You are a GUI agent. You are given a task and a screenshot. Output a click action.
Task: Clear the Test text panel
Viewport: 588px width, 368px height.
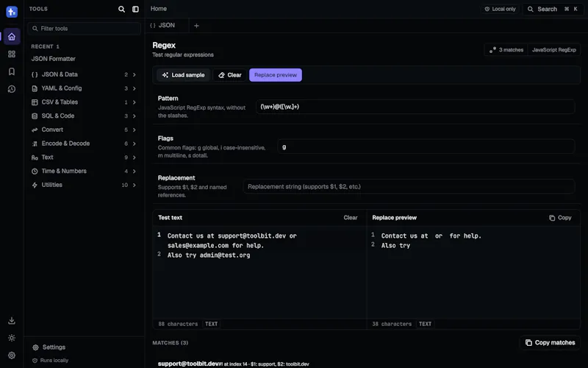click(351, 218)
